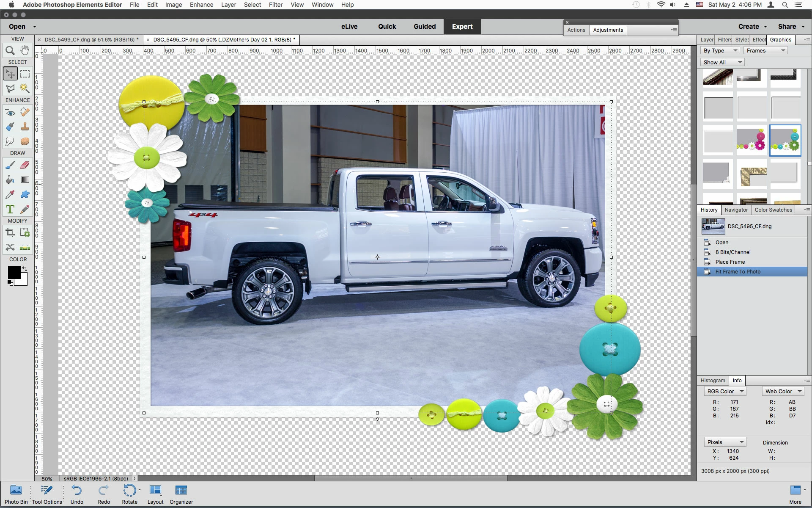Expand the Frames category dropdown
The height and width of the screenshot is (508, 812).
click(x=766, y=50)
